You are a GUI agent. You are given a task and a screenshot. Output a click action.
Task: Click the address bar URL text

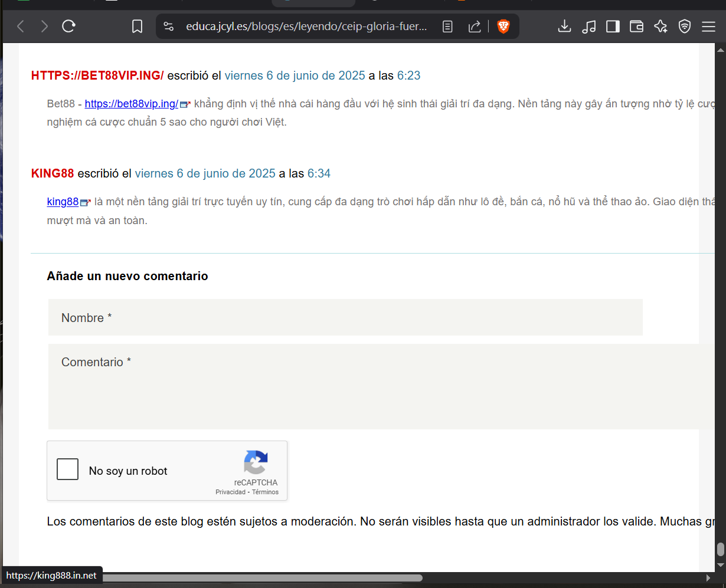click(306, 27)
